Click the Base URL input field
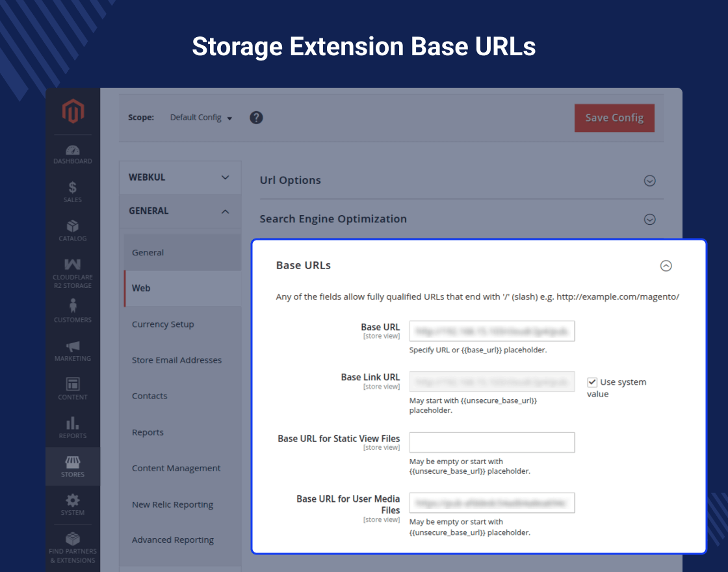The width and height of the screenshot is (728, 572). coord(491,331)
